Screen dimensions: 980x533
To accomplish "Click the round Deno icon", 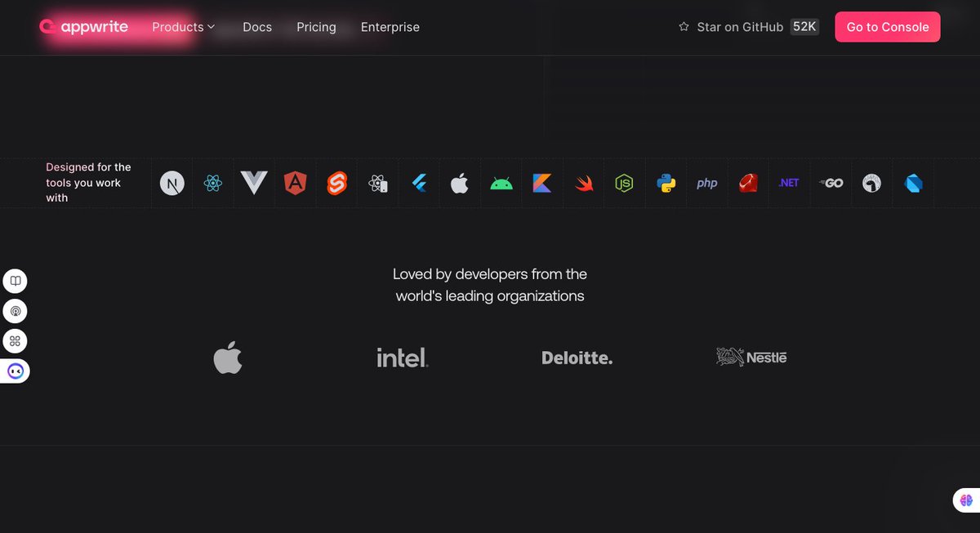I will click(x=872, y=184).
